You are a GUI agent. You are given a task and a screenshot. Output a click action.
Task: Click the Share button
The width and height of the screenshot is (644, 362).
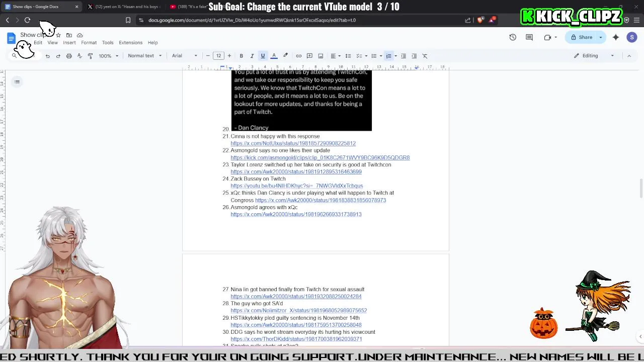[x=581, y=37]
